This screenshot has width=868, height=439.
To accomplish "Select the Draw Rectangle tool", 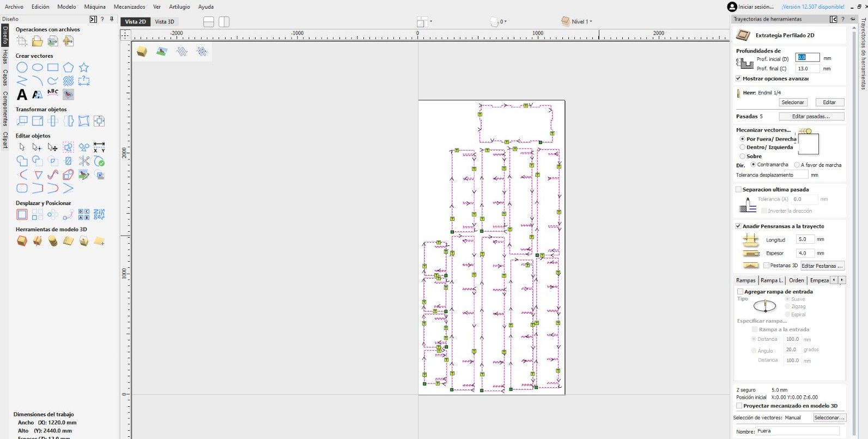I will tap(53, 68).
